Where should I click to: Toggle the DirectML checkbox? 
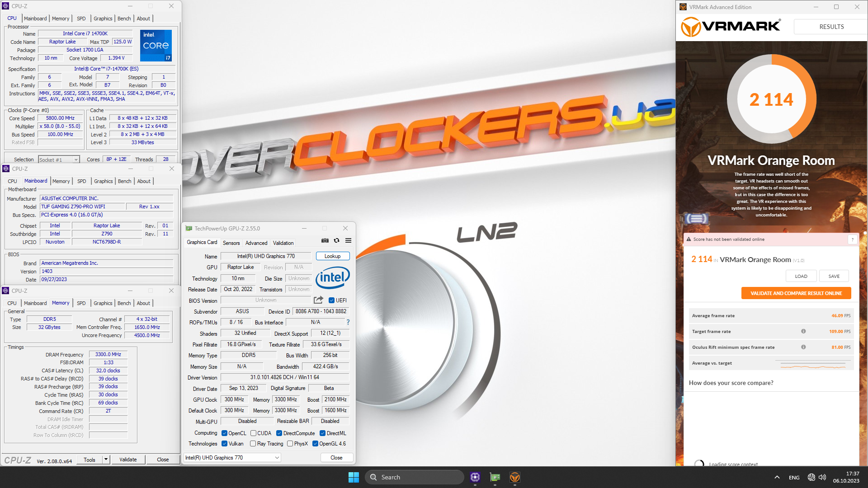click(322, 433)
